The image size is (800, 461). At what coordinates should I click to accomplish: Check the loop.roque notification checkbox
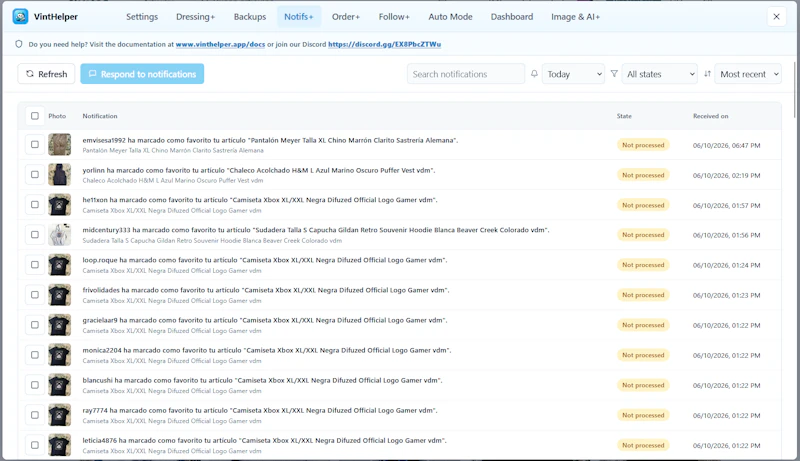[x=35, y=265]
